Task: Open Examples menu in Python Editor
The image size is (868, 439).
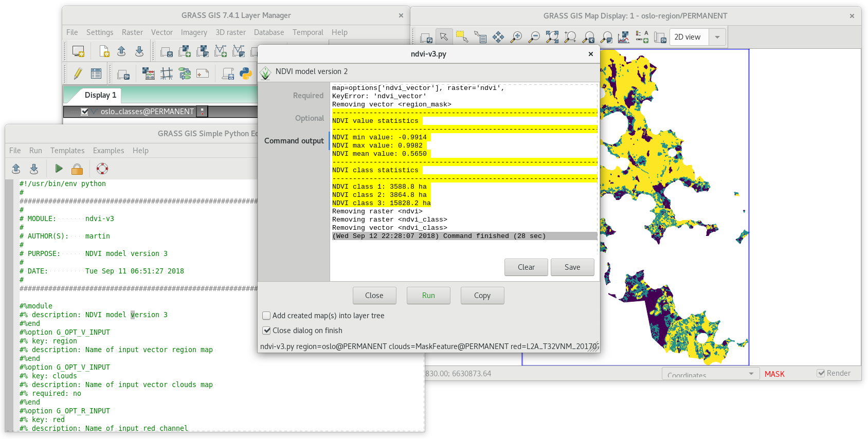Action: click(x=109, y=151)
